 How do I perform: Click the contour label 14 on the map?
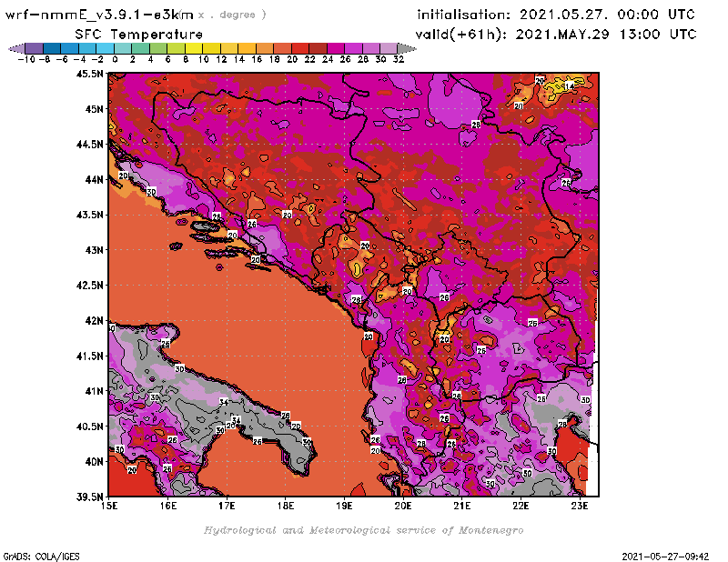click(x=570, y=86)
